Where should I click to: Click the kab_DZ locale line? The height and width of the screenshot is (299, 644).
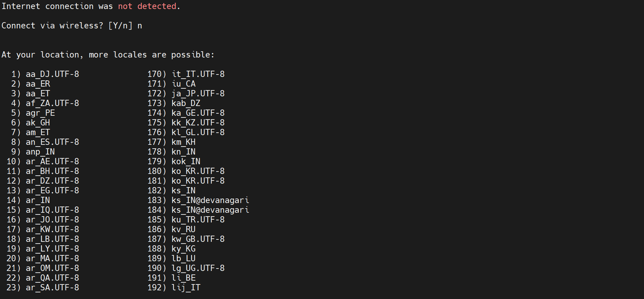pos(186,103)
